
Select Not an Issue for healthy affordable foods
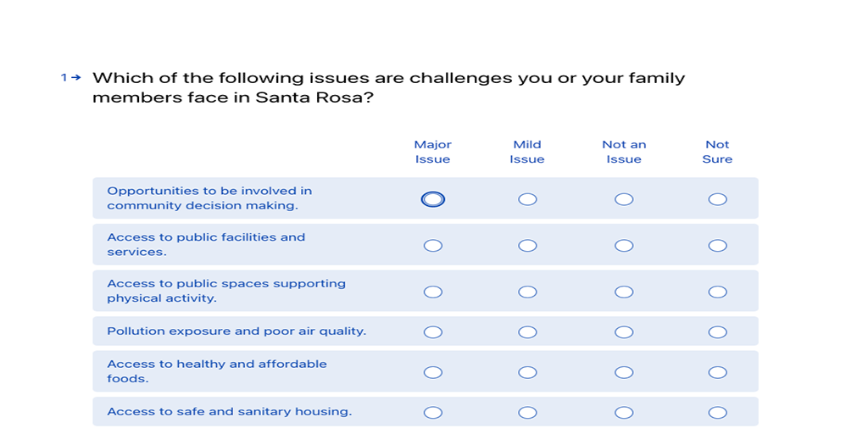pos(624,372)
